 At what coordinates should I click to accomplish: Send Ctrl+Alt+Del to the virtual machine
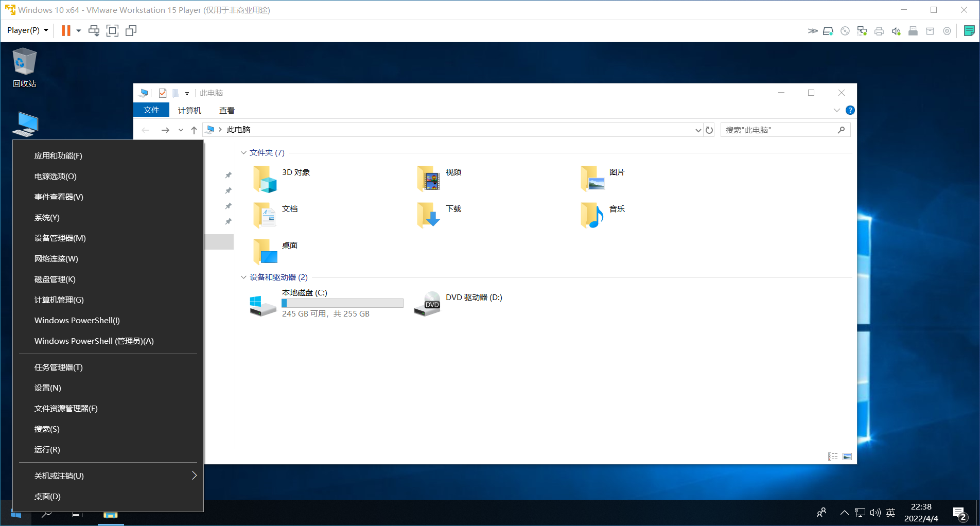(x=94, y=31)
